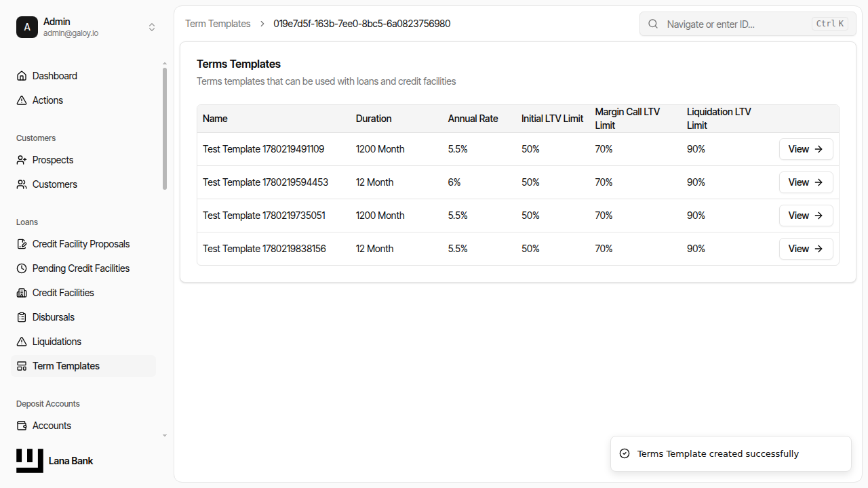Screen dimensions: 868x488
Task: Click the Lana Bank logo
Action: (x=30, y=461)
